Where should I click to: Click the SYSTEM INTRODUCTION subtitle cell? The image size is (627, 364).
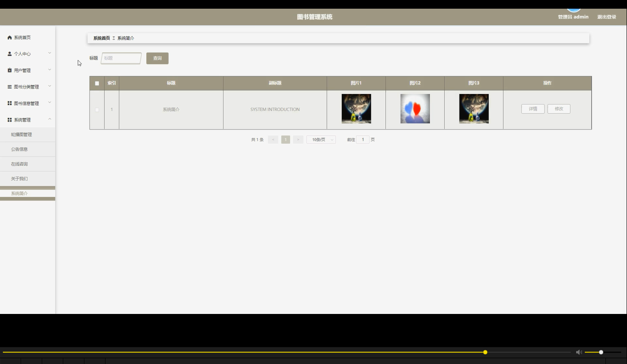(275, 110)
